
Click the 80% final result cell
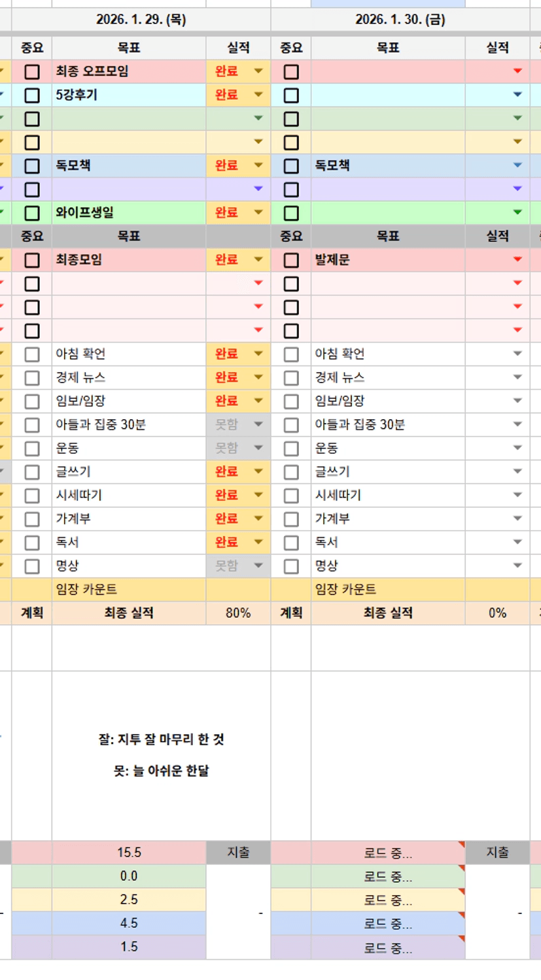coord(238,613)
